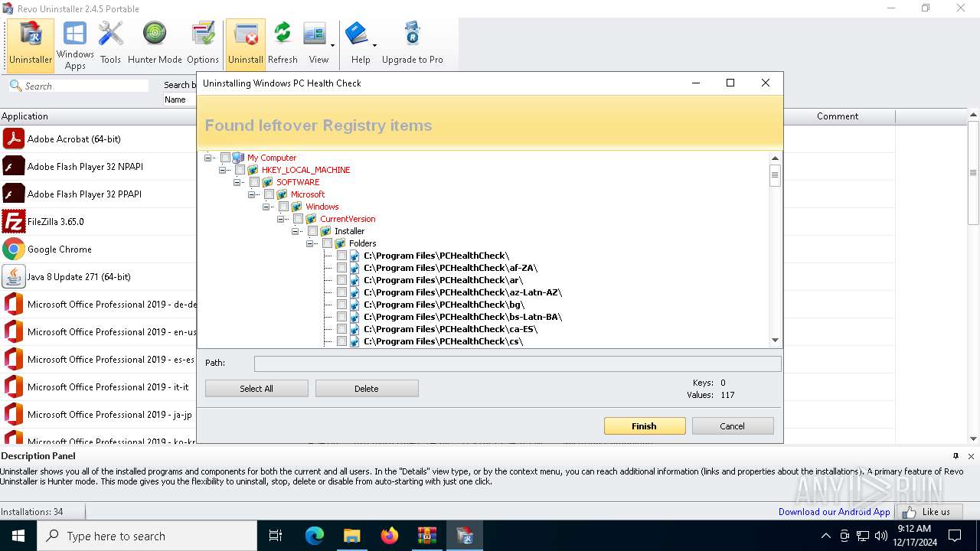Open File Explorer from taskbar
This screenshot has width=980, height=551.
351,536
